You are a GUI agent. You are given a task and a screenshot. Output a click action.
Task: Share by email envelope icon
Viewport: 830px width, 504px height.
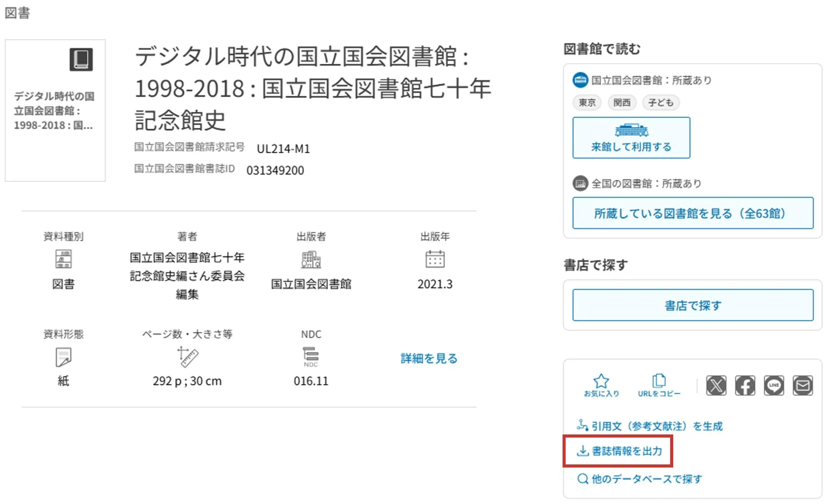coord(803,385)
